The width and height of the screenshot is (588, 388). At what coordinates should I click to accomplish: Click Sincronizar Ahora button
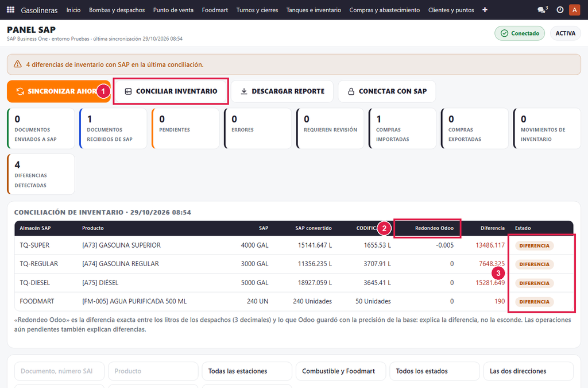pyautogui.click(x=59, y=91)
